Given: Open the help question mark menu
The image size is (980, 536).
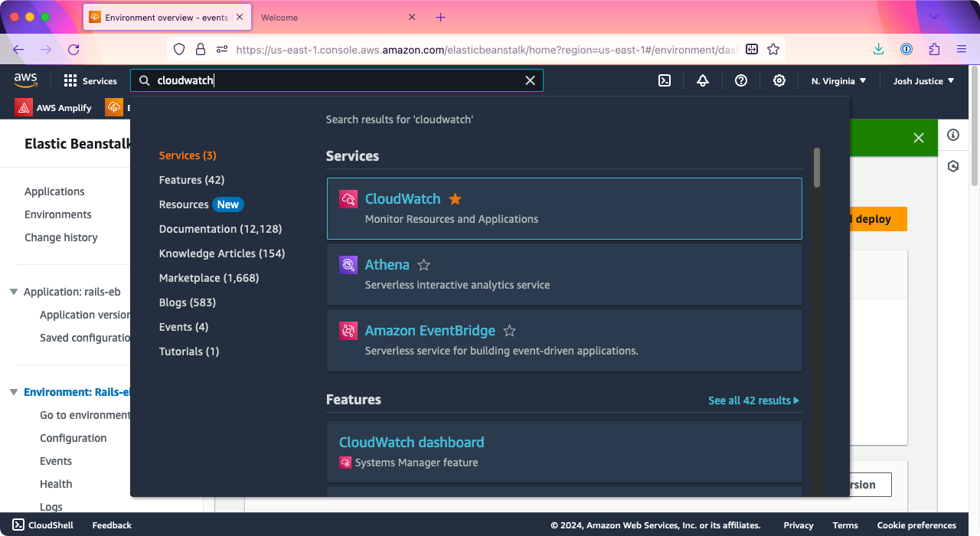Looking at the screenshot, I should point(741,80).
